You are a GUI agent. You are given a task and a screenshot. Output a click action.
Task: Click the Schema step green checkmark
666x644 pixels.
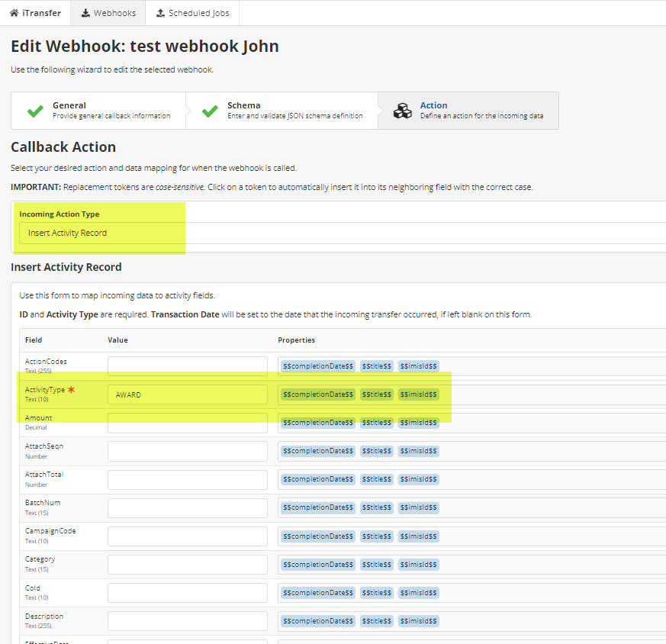(210, 111)
